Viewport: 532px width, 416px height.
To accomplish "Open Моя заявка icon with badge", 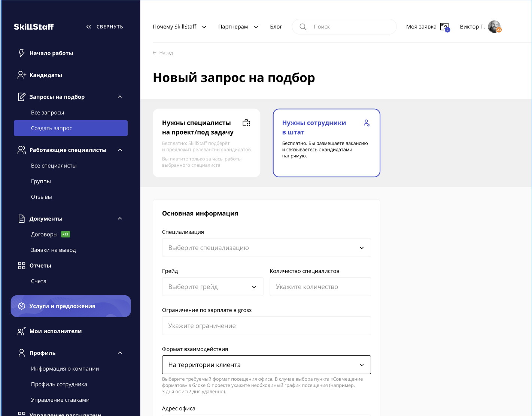I will 445,27.
